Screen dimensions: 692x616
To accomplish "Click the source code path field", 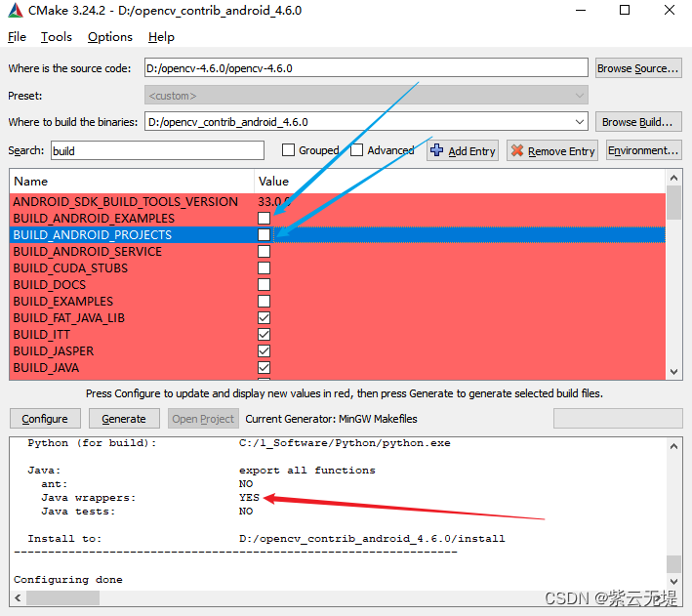I will point(366,68).
